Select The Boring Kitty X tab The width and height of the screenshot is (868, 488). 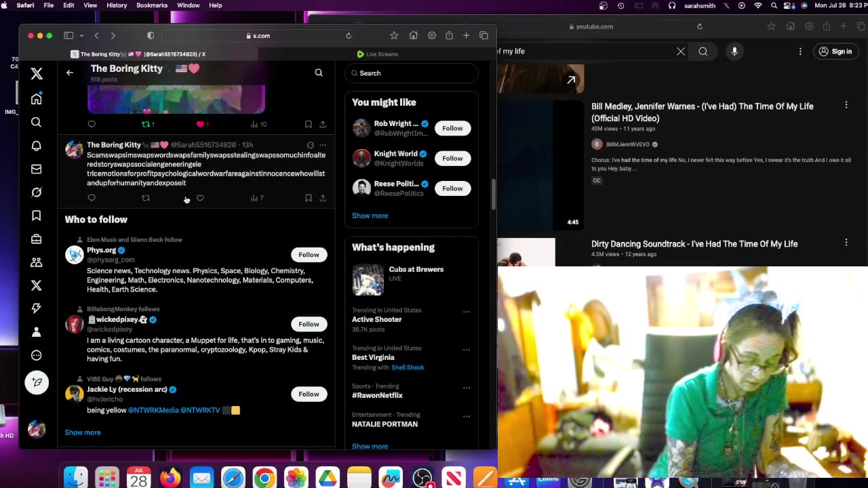pyautogui.click(x=138, y=54)
